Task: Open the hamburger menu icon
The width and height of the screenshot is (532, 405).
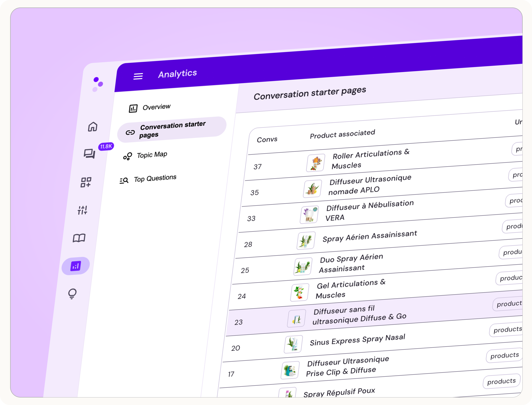Action: pyautogui.click(x=138, y=76)
